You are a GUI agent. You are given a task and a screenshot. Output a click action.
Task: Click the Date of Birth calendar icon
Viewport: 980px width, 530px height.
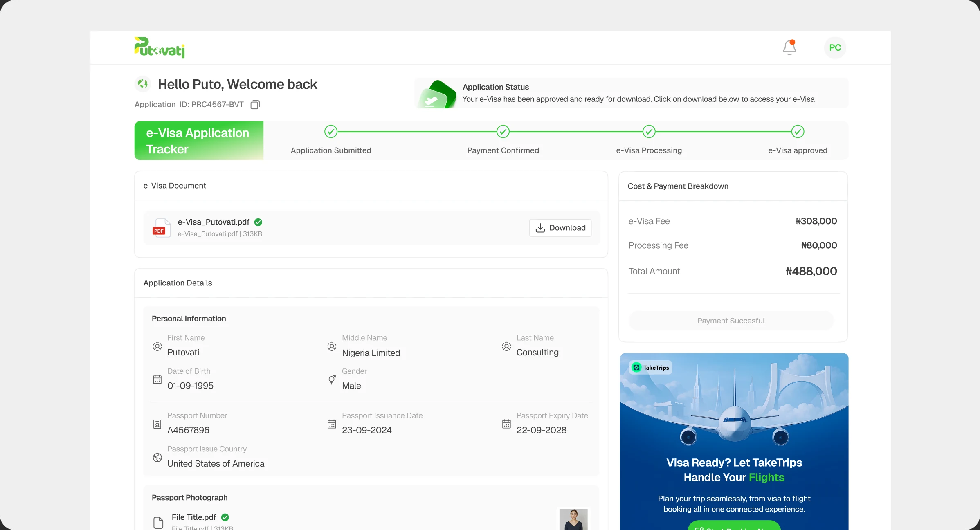pos(157,380)
